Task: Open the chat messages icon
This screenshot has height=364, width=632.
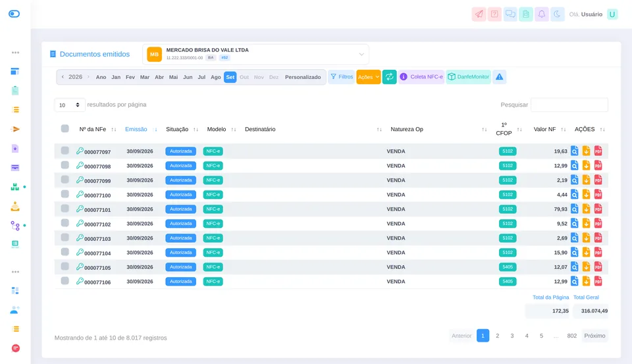Action: [x=510, y=14]
